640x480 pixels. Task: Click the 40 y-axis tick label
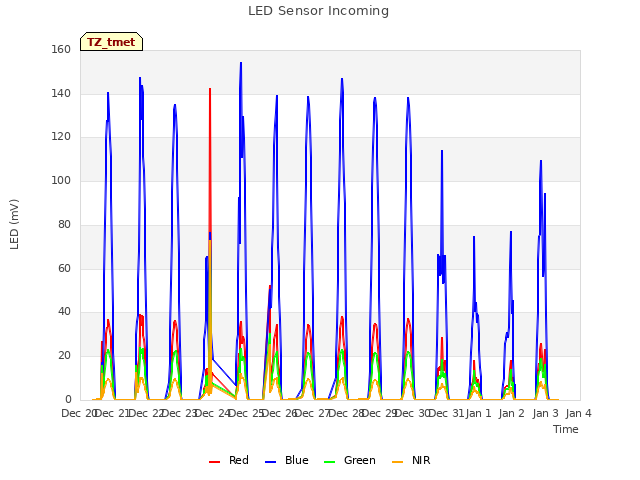click(x=64, y=312)
